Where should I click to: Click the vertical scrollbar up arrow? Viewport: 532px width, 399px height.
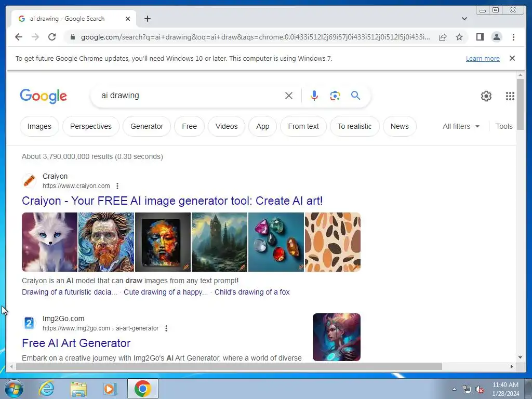[520, 75]
